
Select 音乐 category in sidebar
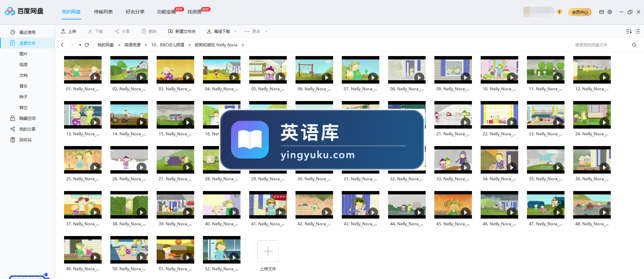[23, 86]
